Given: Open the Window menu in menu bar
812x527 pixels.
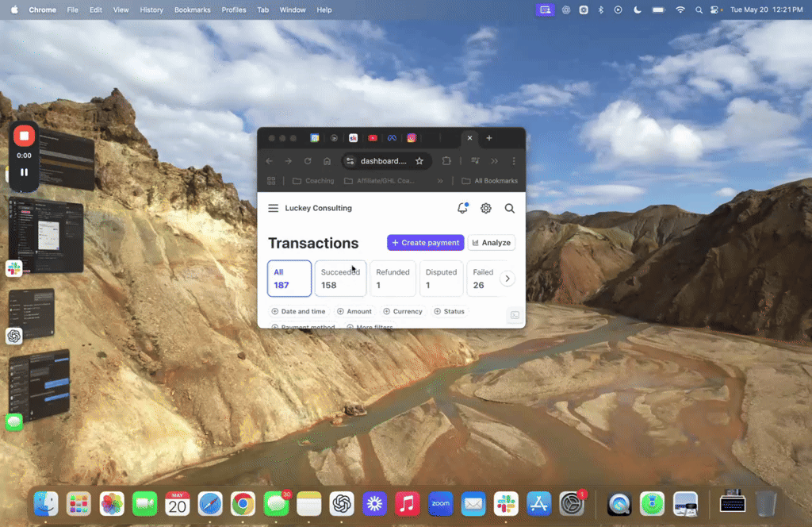Looking at the screenshot, I should (293, 10).
